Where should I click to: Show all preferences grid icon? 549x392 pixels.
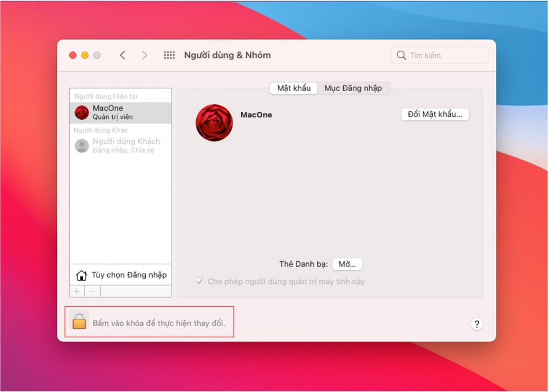(169, 55)
